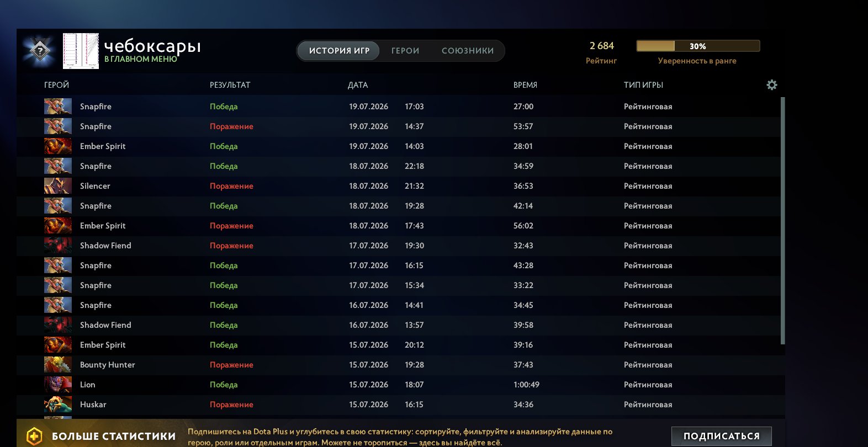Click Ember Spirit portrait for 18.07.2026 17:43 match
This screenshot has width=868, height=447.
[58, 225]
